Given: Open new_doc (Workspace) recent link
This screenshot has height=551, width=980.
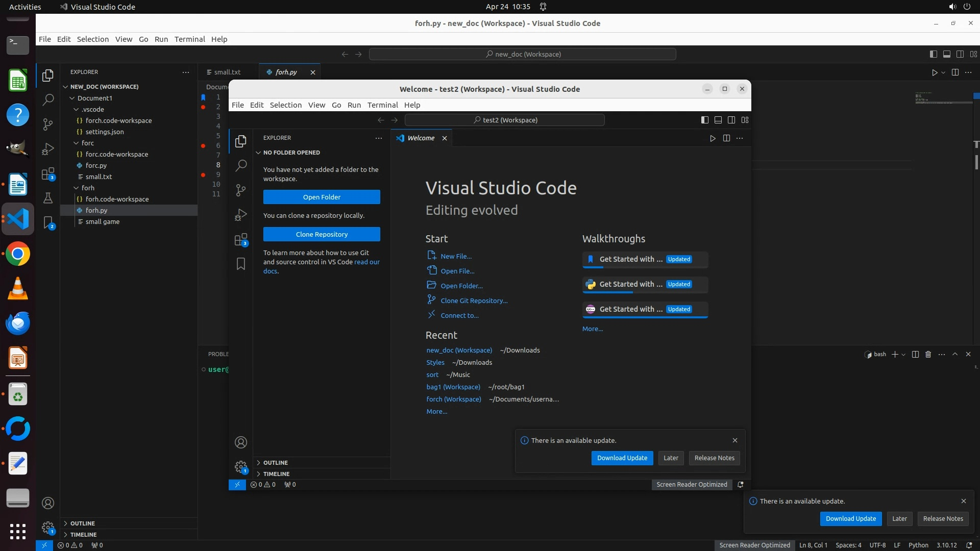Looking at the screenshot, I should (459, 350).
